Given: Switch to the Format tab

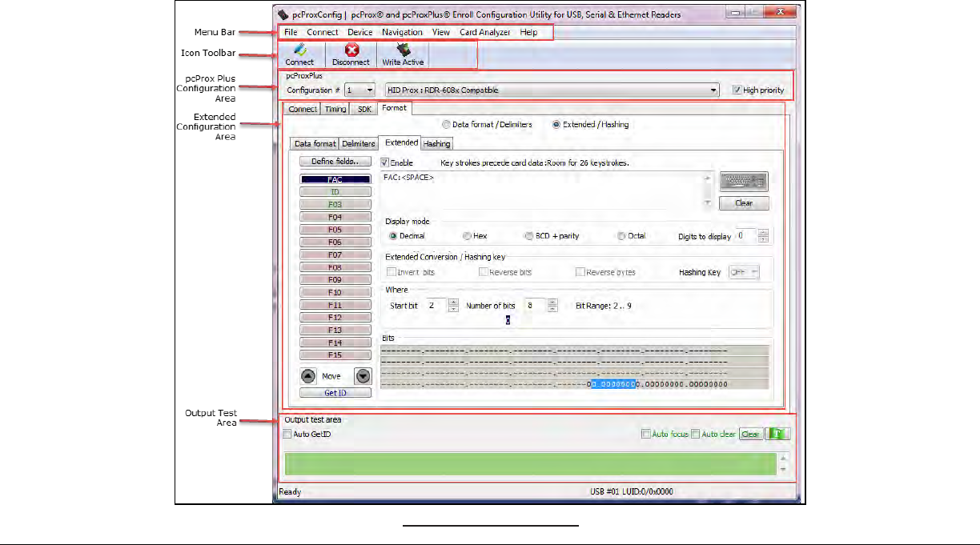Looking at the screenshot, I should tap(394, 107).
